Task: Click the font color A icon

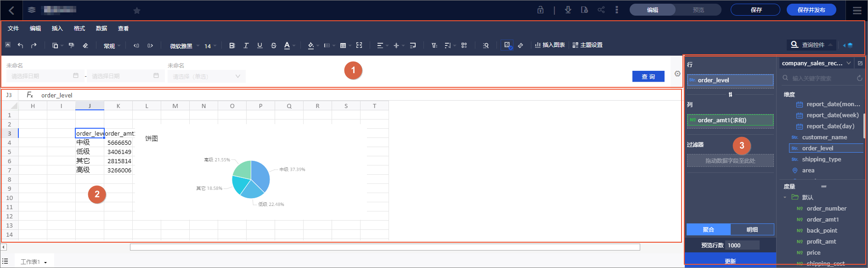Action: pyautogui.click(x=287, y=45)
